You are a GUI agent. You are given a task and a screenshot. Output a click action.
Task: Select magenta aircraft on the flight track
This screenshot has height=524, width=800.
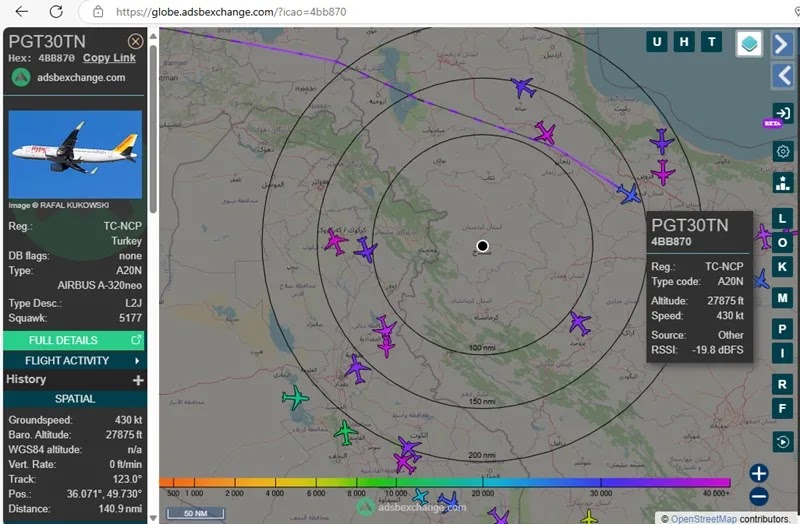pyautogui.click(x=545, y=133)
